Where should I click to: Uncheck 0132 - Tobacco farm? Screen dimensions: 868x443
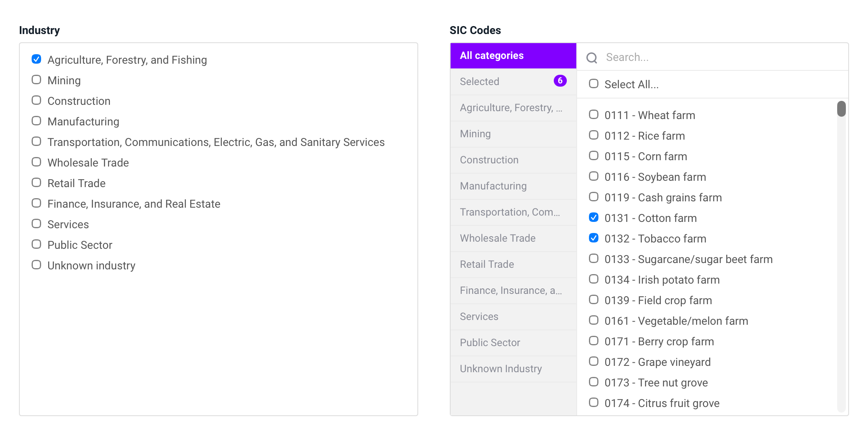tap(593, 238)
